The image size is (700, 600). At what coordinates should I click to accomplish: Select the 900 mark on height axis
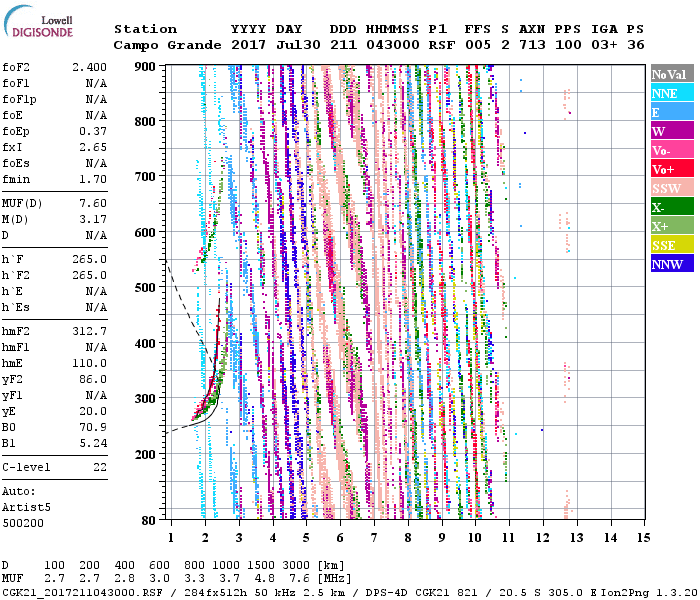click(x=147, y=66)
